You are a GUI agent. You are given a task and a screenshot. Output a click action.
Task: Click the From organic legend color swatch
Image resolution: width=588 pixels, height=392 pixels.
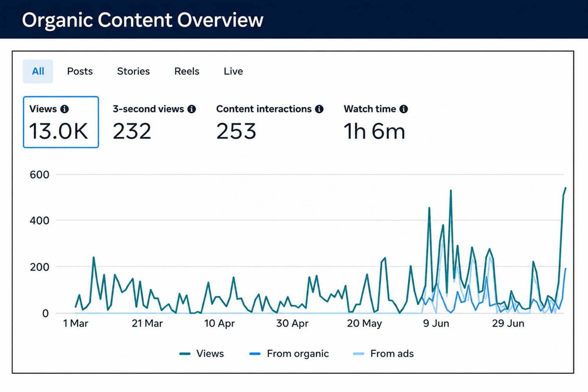255,354
